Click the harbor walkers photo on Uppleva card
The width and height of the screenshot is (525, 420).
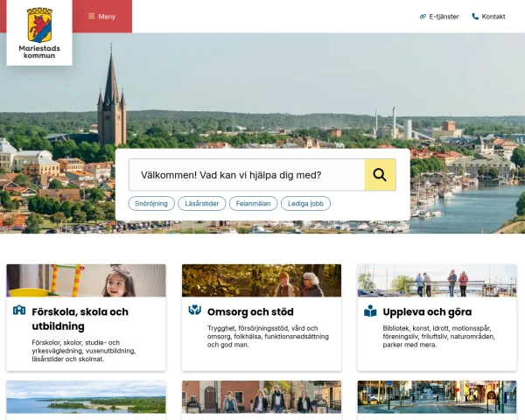click(437, 281)
